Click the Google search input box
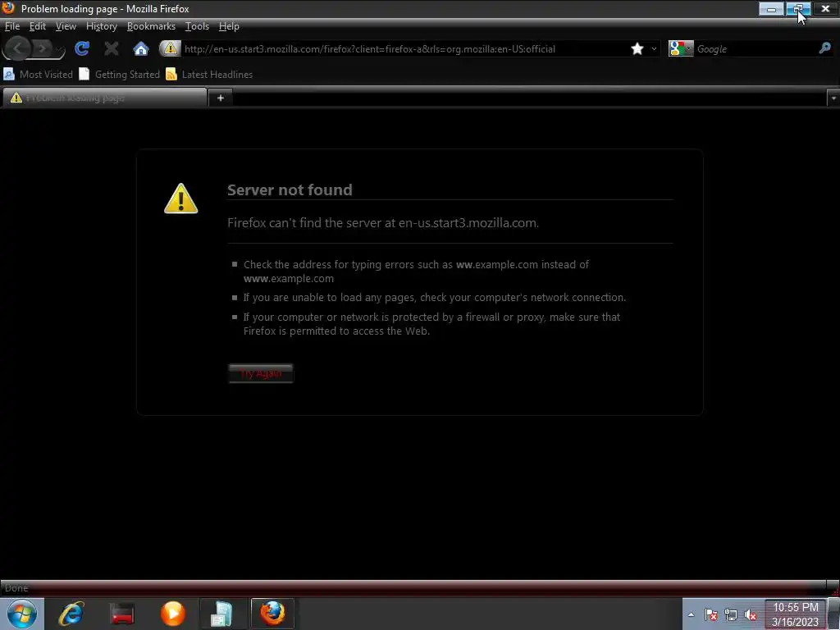Screen dimensions: 840x630 point(756,48)
